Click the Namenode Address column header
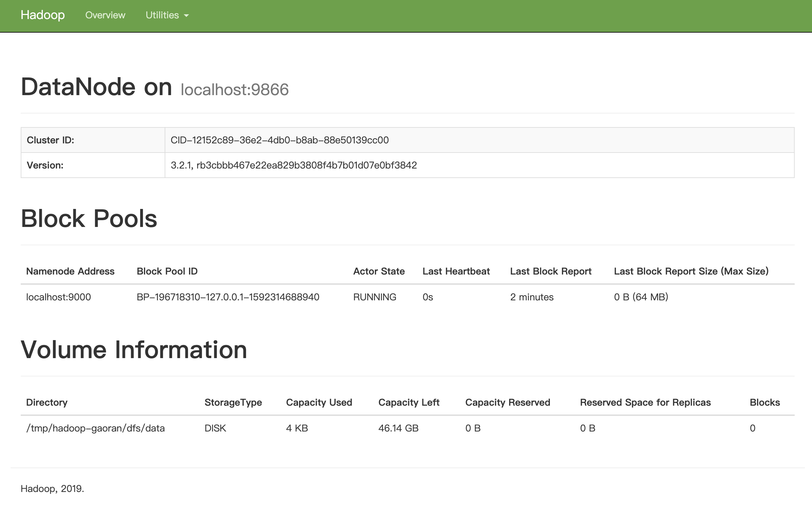Image resolution: width=812 pixels, height=511 pixels. coord(70,271)
